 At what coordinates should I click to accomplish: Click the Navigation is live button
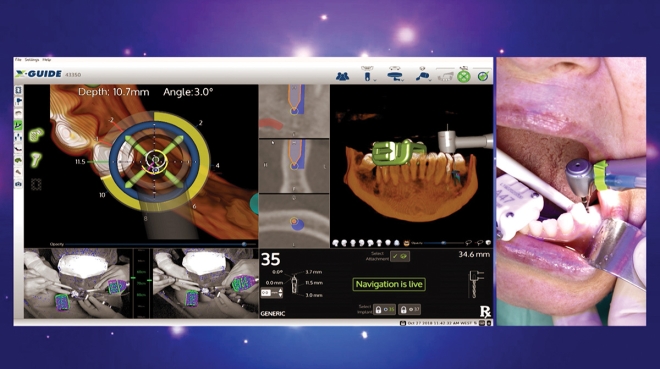[x=389, y=284]
